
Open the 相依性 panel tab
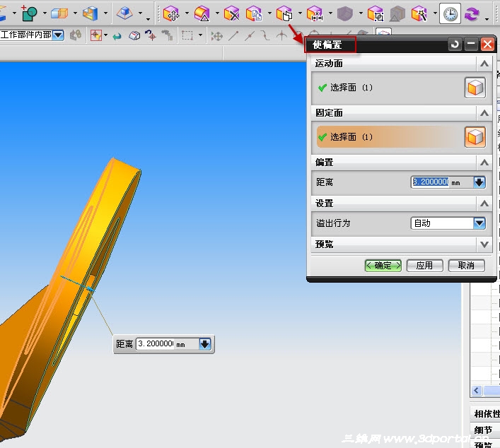[x=485, y=413]
